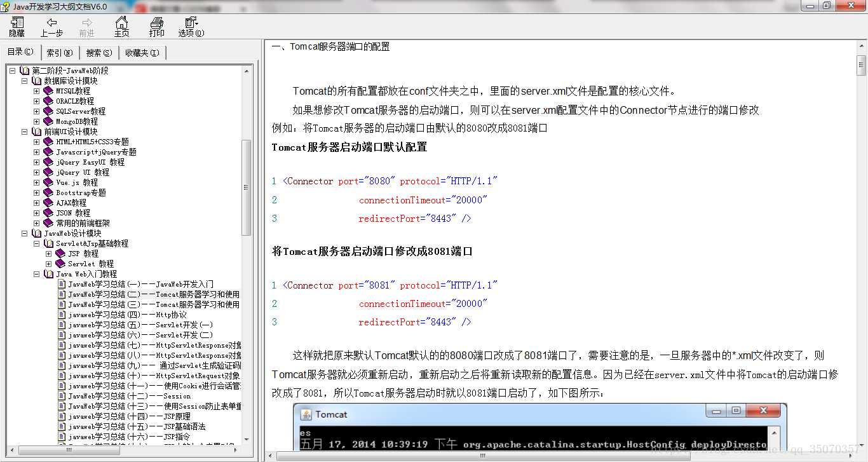Switch to the 目录 (Contents) tab
This screenshot has height=462, width=868.
click(x=20, y=52)
